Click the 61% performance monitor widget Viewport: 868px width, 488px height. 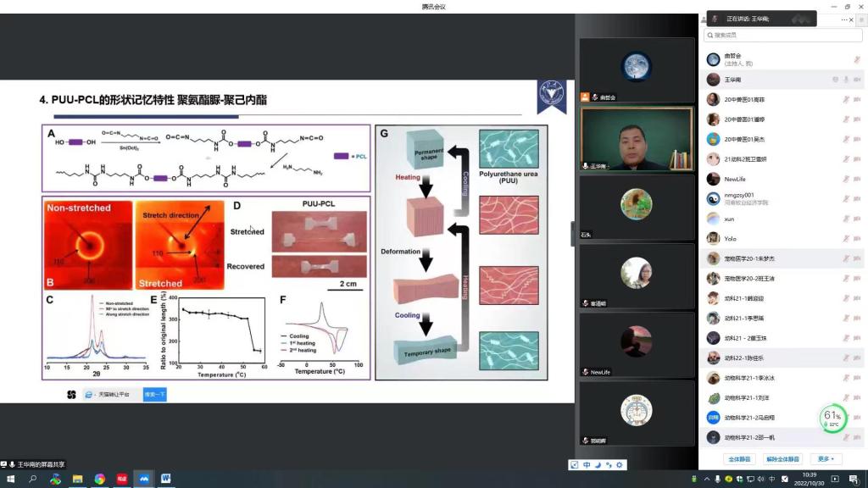click(x=833, y=417)
